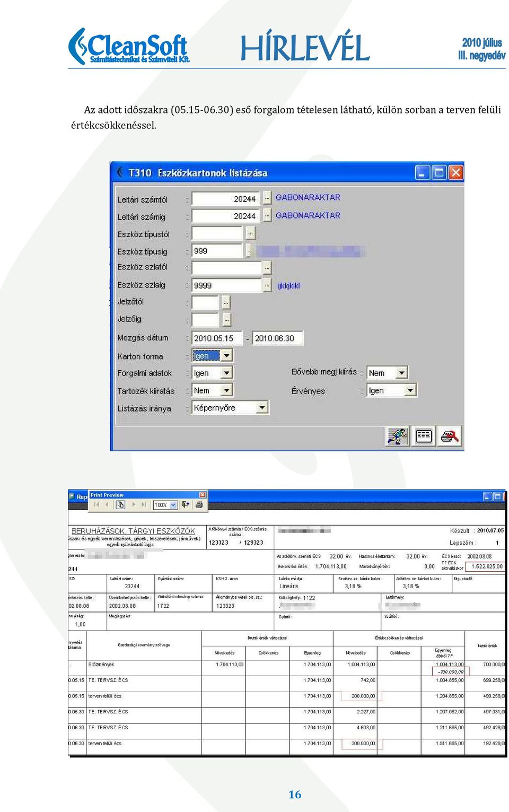Image resolution: width=509 pixels, height=812 pixels.
Task: Click the list view icon in T310 dialog
Action: [x=423, y=436]
